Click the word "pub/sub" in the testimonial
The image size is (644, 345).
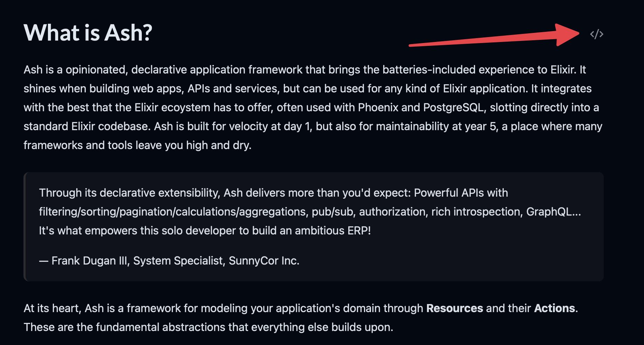coord(332,212)
